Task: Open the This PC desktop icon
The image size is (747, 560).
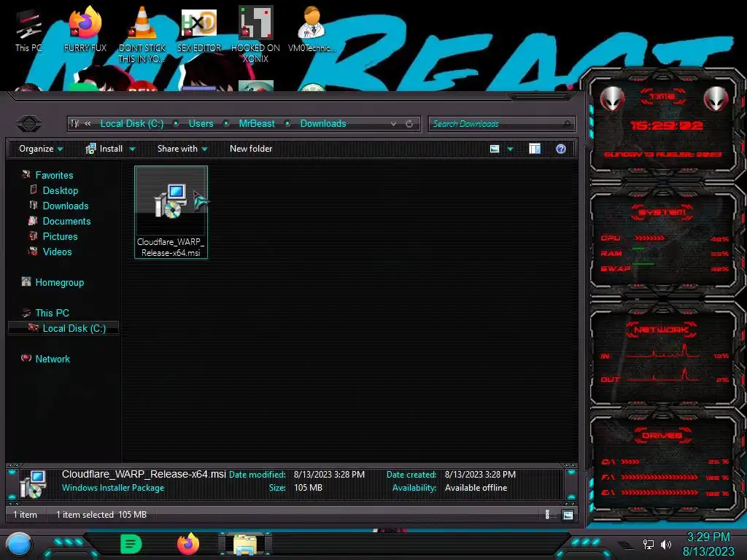Action: 28,29
